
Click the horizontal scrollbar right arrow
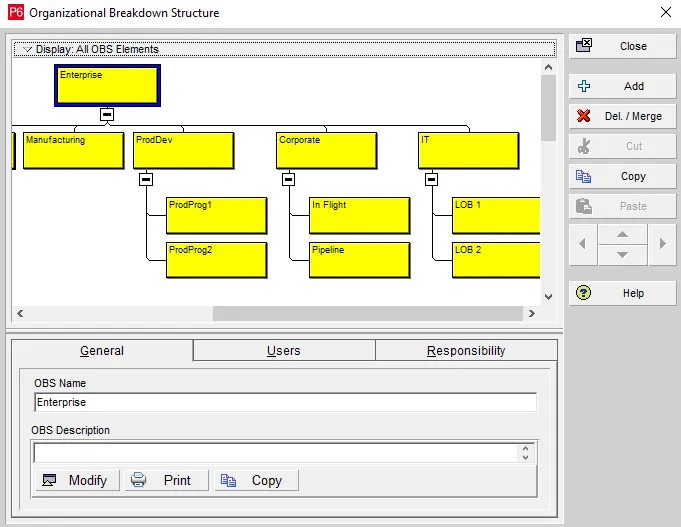coord(532,313)
